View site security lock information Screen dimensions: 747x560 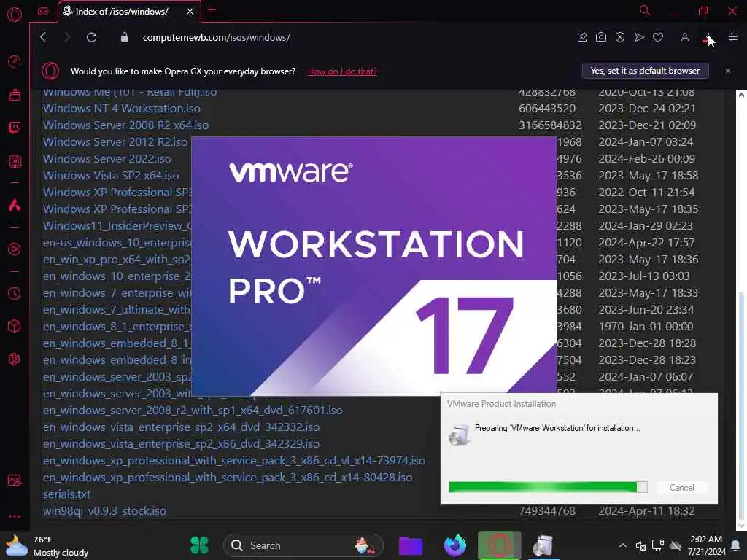click(x=124, y=37)
